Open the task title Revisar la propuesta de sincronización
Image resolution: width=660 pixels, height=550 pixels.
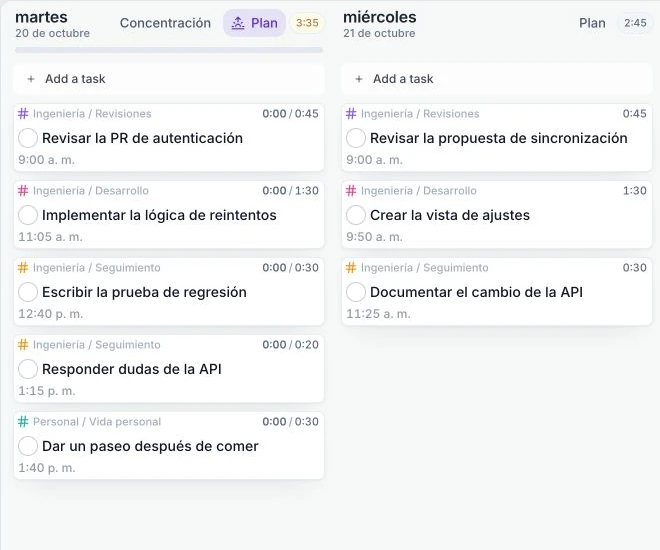pyautogui.click(x=499, y=138)
